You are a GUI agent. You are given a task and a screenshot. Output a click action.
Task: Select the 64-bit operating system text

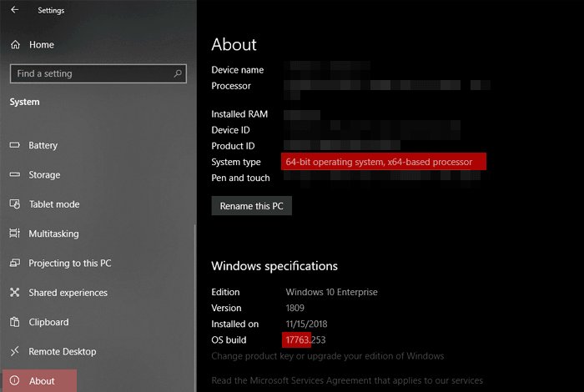(x=379, y=162)
